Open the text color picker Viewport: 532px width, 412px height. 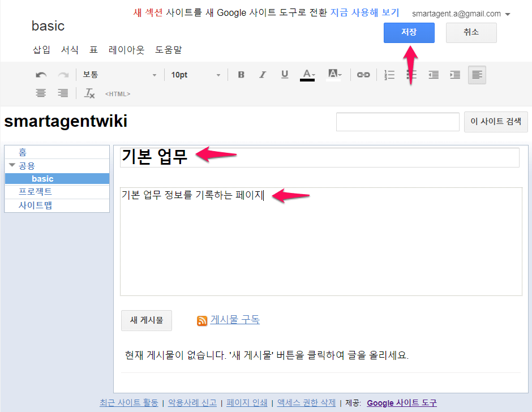pos(307,74)
